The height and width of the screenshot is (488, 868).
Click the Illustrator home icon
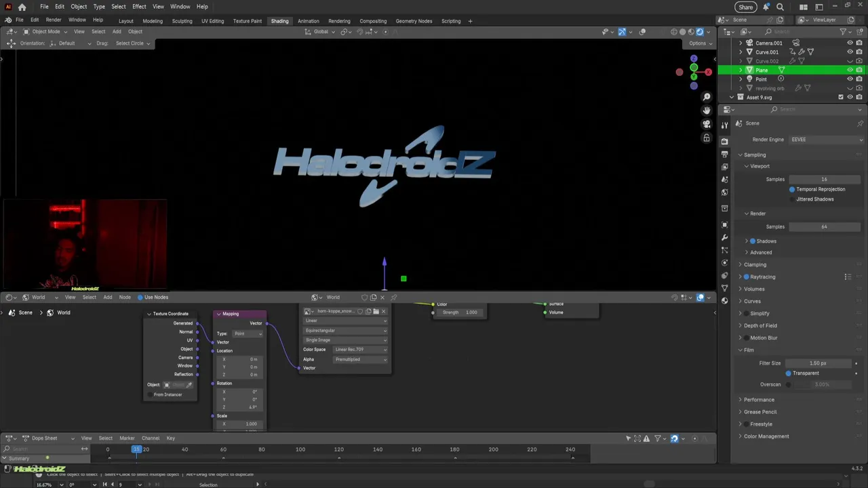click(x=22, y=7)
